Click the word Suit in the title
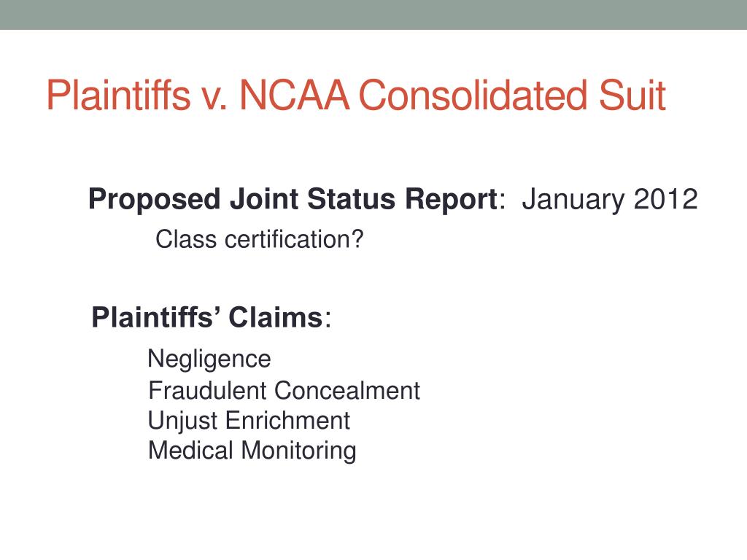This screenshot has width=747, height=560. 632,96
